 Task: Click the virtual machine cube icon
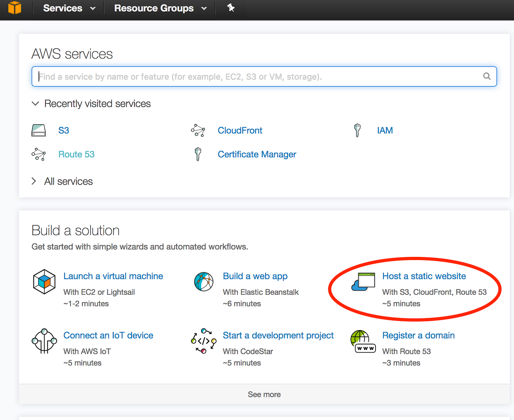point(44,282)
